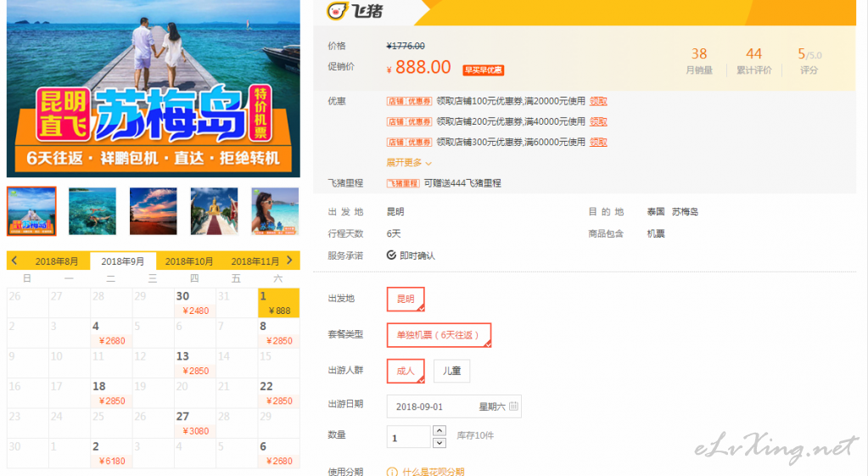Select package 单独机票（6天往返）
Viewport: 868px width, 476px height.
tap(439, 335)
